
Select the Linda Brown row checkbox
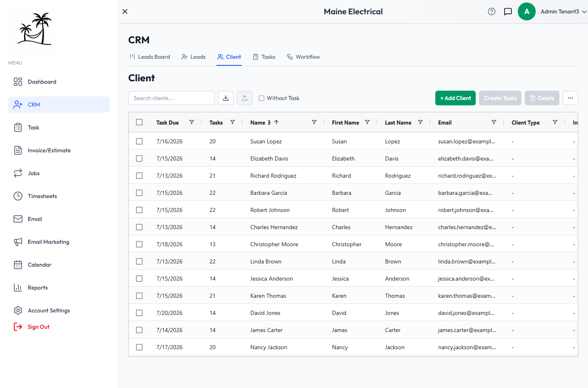click(139, 261)
